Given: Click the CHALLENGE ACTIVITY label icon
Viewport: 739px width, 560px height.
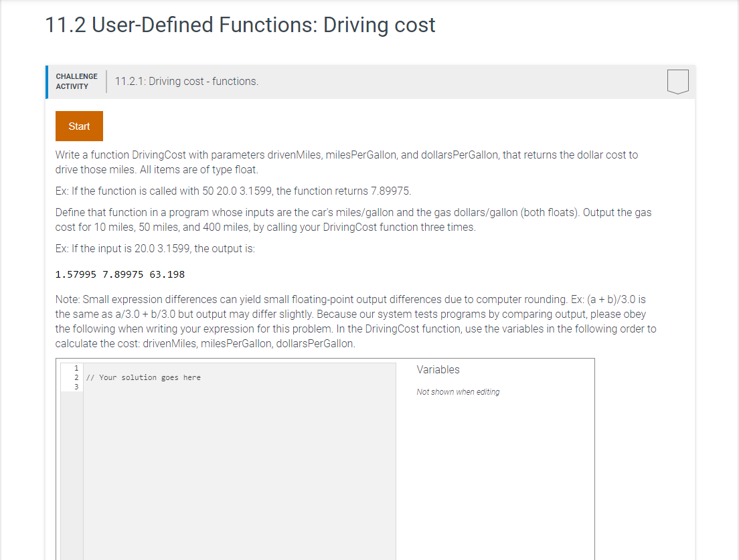Looking at the screenshot, I should [76, 81].
